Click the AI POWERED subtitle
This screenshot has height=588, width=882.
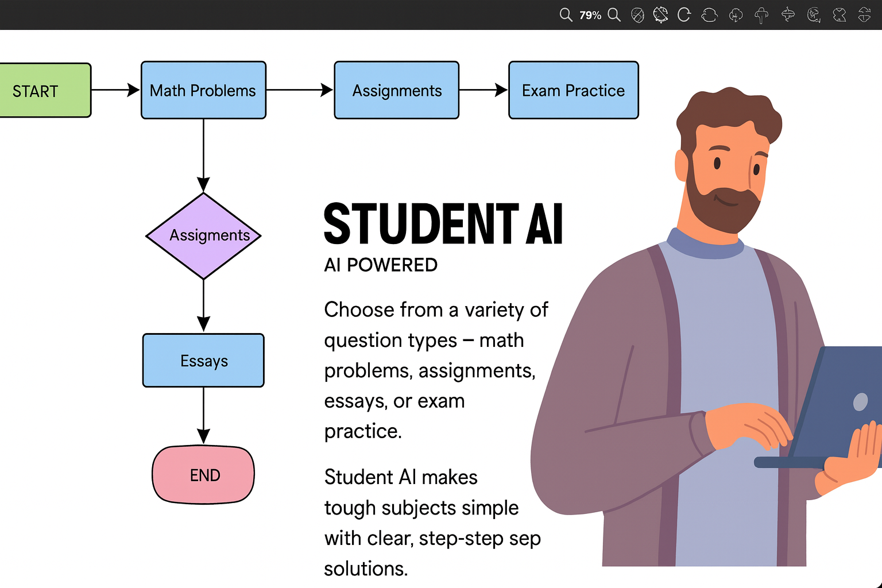[x=381, y=265]
